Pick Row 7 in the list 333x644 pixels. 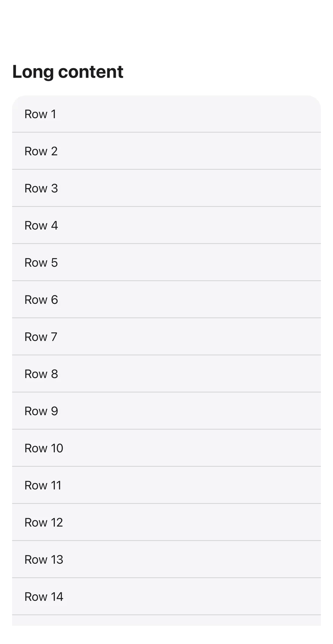pyautogui.click(x=166, y=337)
